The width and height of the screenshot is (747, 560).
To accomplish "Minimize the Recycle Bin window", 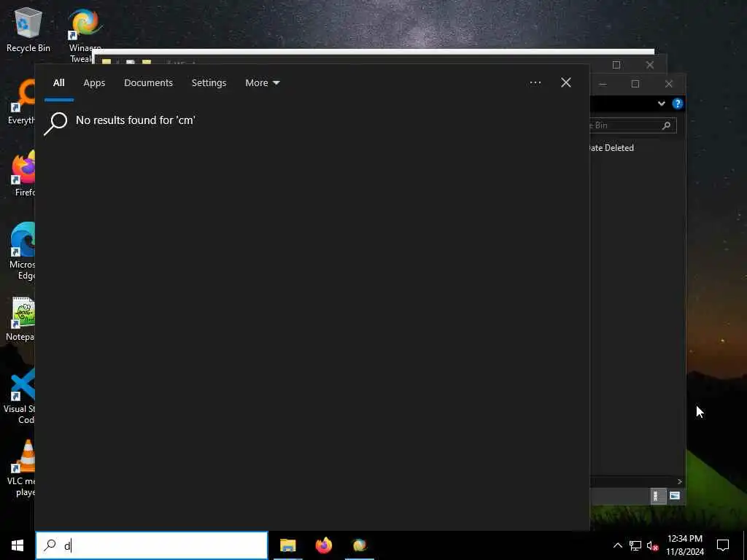I will tap(603, 85).
